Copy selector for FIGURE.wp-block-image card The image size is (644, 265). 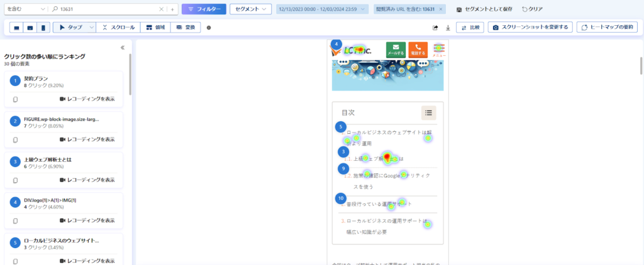pyautogui.click(x=15, y=139)
